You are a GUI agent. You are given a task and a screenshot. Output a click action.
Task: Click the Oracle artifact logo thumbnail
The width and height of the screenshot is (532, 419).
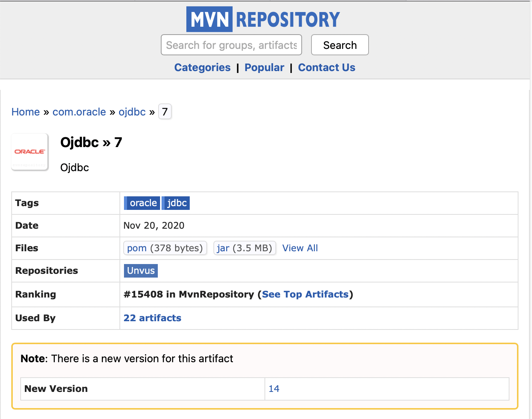tap(30, 152)
